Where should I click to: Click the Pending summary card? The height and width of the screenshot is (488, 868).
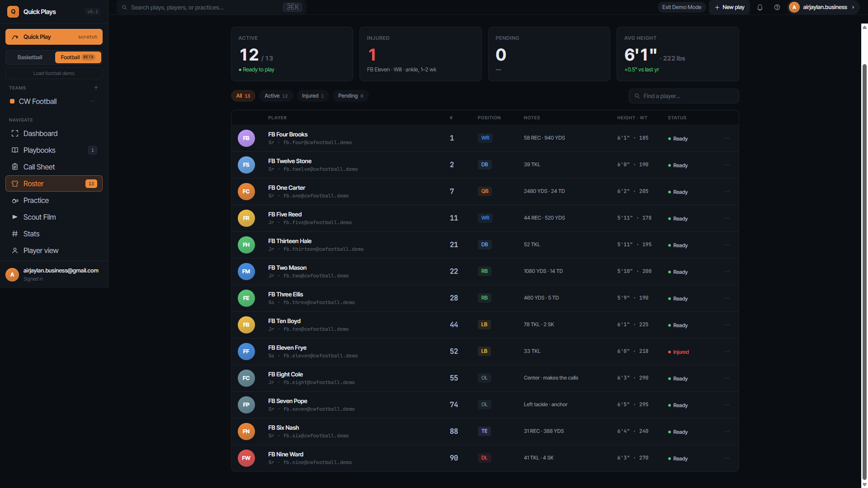click(549, 54)
